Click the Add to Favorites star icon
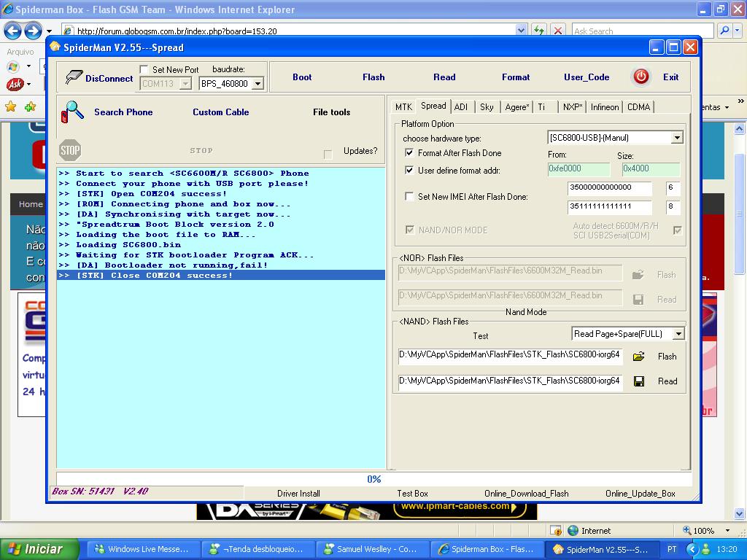The height and width of the screenshot is (560, 747). tap(30, 106)
